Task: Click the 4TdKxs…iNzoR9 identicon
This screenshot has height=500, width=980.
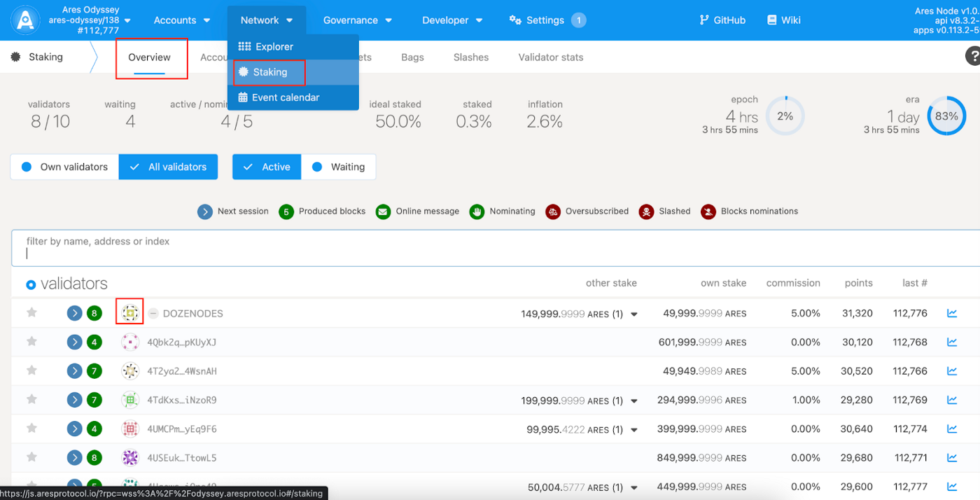Action: tap(129, 400)
